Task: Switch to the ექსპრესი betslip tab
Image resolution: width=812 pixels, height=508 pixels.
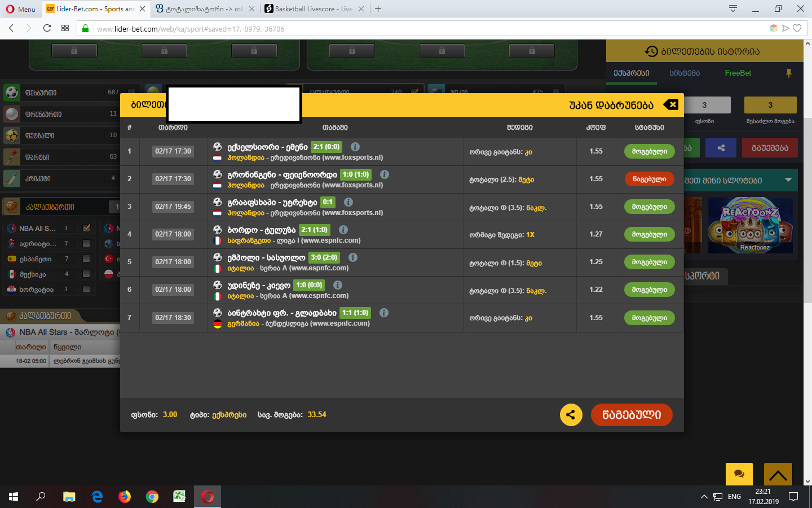Action: [x=632, y=73]
